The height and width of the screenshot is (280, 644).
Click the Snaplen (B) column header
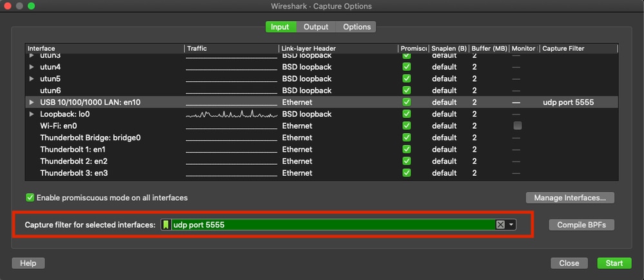(x=449, y=48)
